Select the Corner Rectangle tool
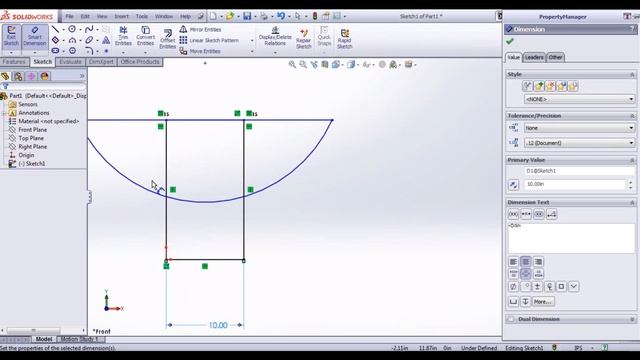Image resolution: width=640 pixels, height=360 pixels. (55, 40)
